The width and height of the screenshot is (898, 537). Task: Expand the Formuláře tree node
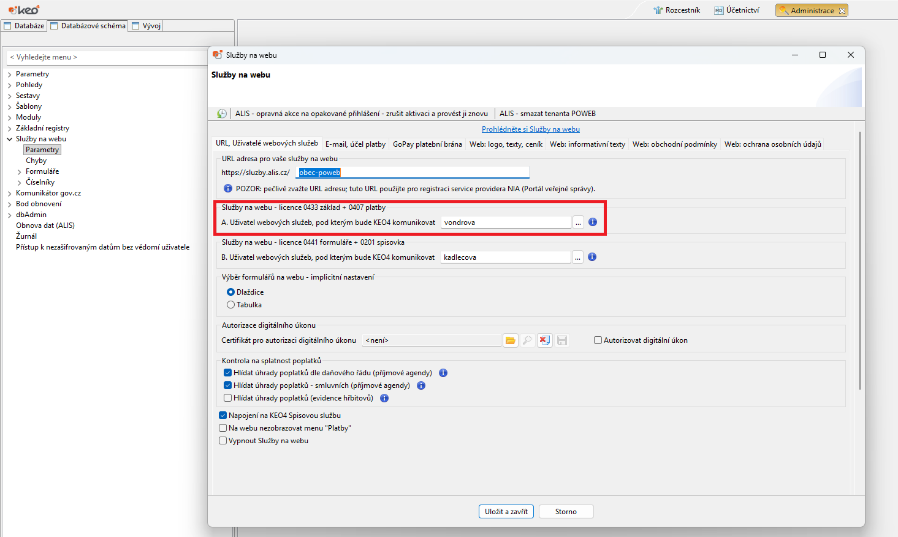(19, 172)
